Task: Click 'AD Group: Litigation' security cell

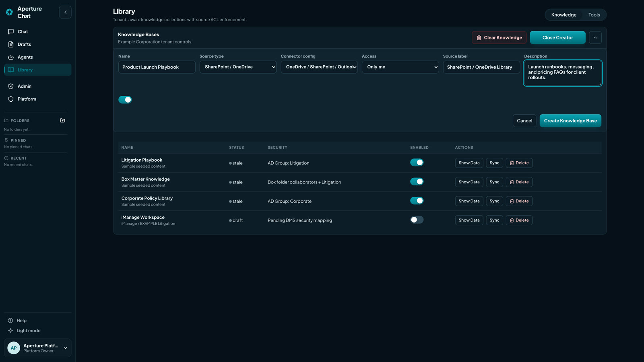Action: tap(289, 163)
